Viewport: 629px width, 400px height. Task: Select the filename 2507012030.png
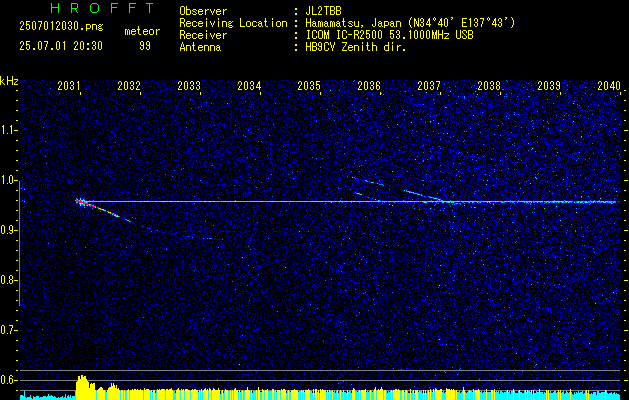click(x=61, y=26)
